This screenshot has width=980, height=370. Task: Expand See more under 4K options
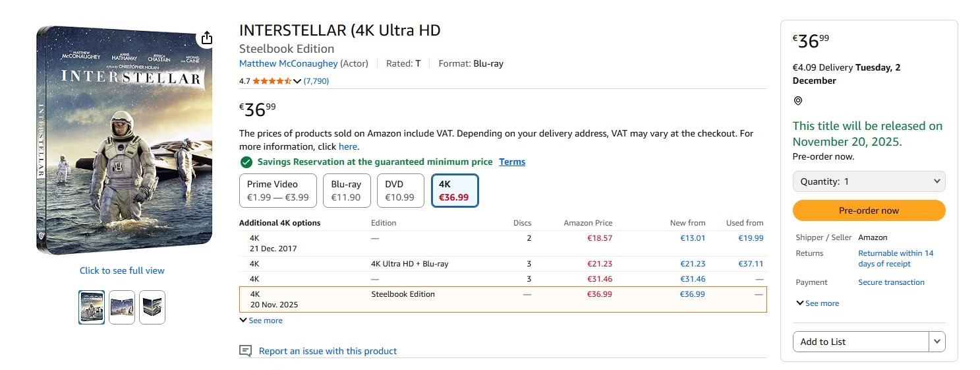[261, 321]
